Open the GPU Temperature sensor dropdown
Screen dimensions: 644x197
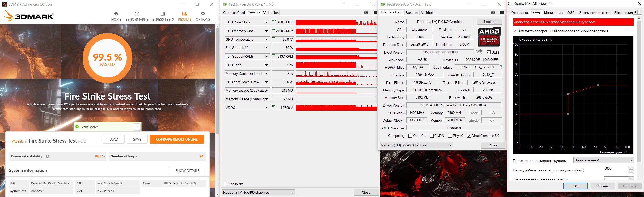(266, 39)
